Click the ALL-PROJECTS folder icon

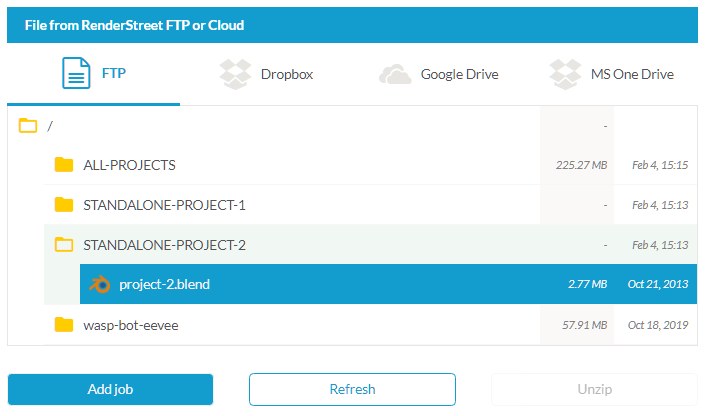(x=64, y=165)
